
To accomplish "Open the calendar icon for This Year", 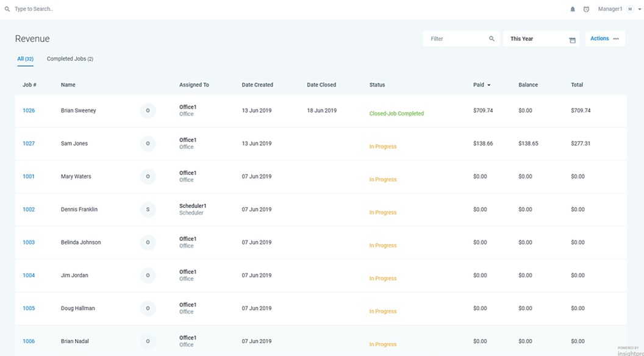I will [x=572, y=40].
